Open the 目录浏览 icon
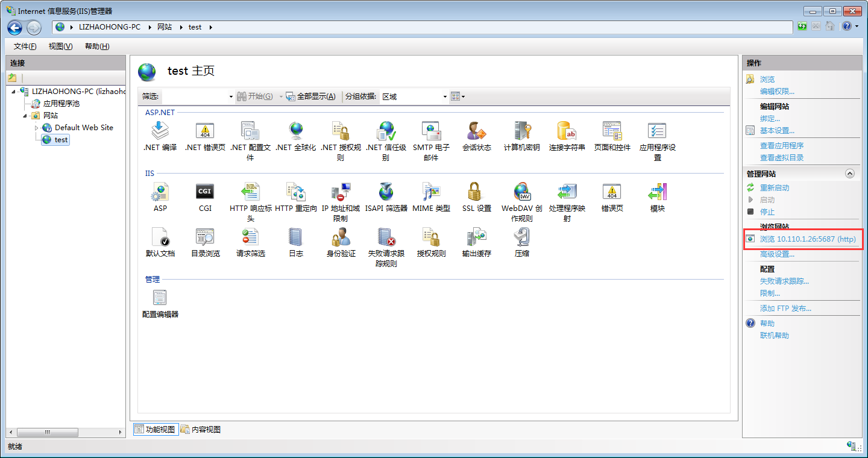 click(x=205, y=237)
